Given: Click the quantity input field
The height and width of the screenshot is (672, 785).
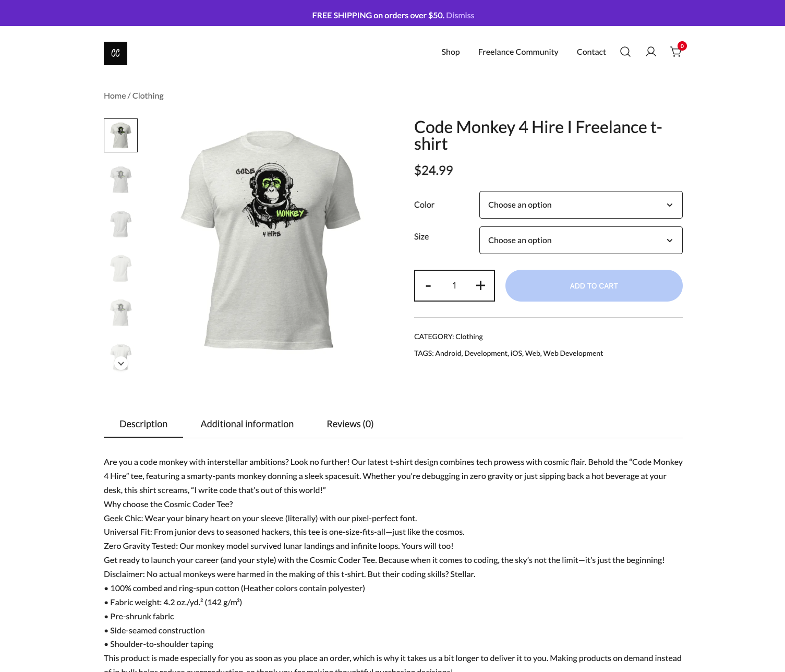Looking at the screenshot, I should (x=454, y=285).
